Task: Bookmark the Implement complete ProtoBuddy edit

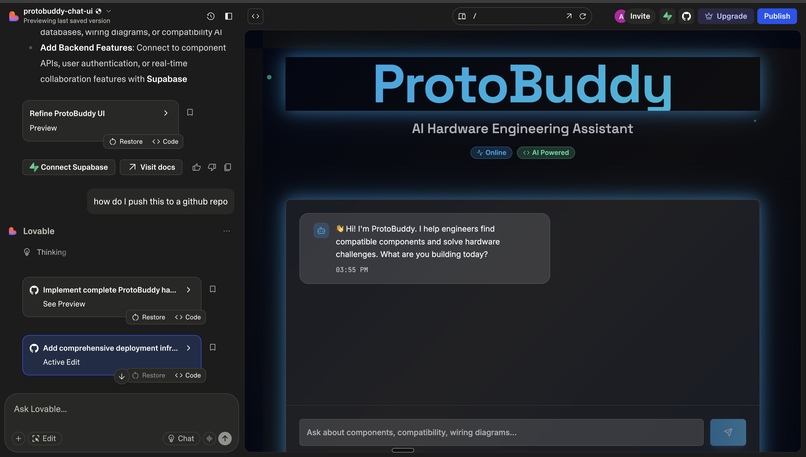Action: (x=212, y=289)
